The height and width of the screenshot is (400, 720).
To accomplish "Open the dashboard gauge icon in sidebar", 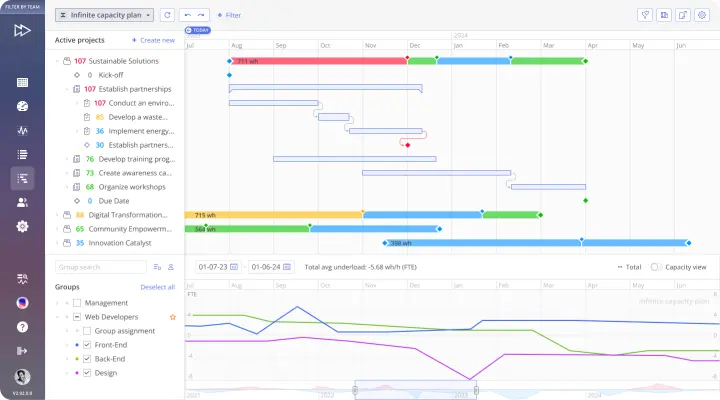I will click(22, 106).
